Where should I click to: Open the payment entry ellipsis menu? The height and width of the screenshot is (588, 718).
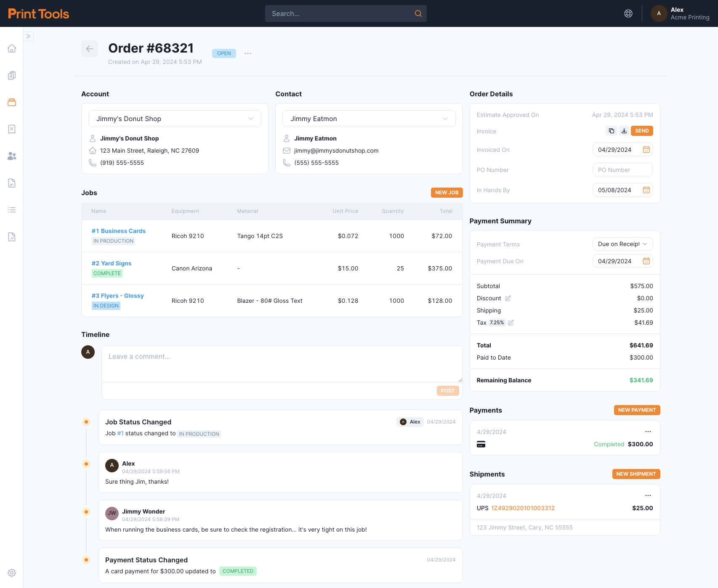[x=648, y=432]
